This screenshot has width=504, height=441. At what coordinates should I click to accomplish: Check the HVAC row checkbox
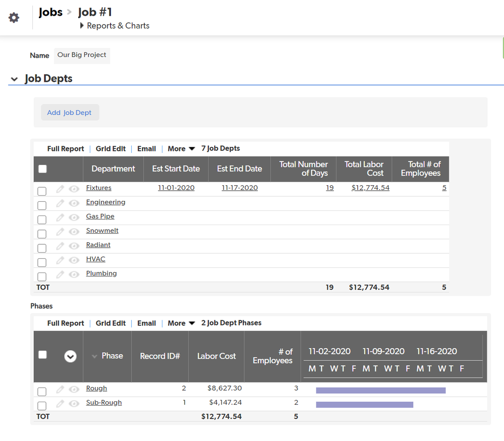(x=42, y=262)
